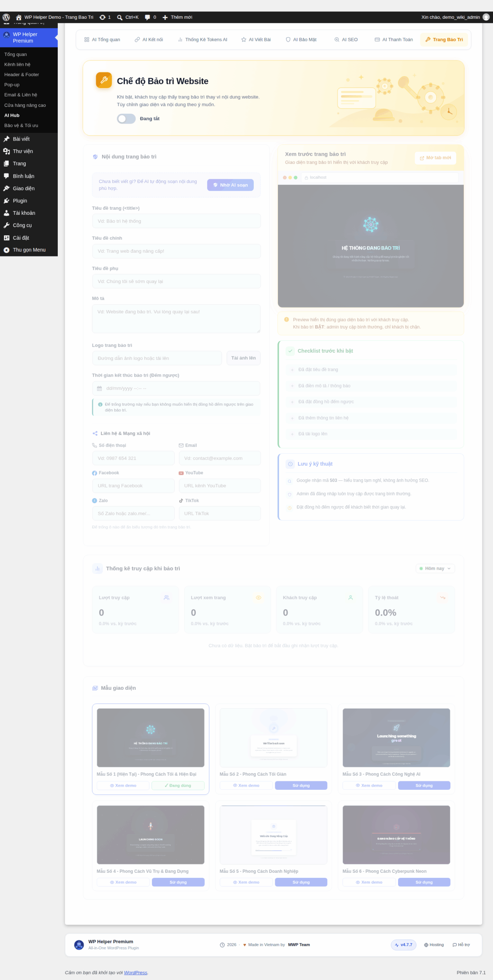
Task: Toggle the maintenance mode switch Đang tắt
Action: point(126,119)
